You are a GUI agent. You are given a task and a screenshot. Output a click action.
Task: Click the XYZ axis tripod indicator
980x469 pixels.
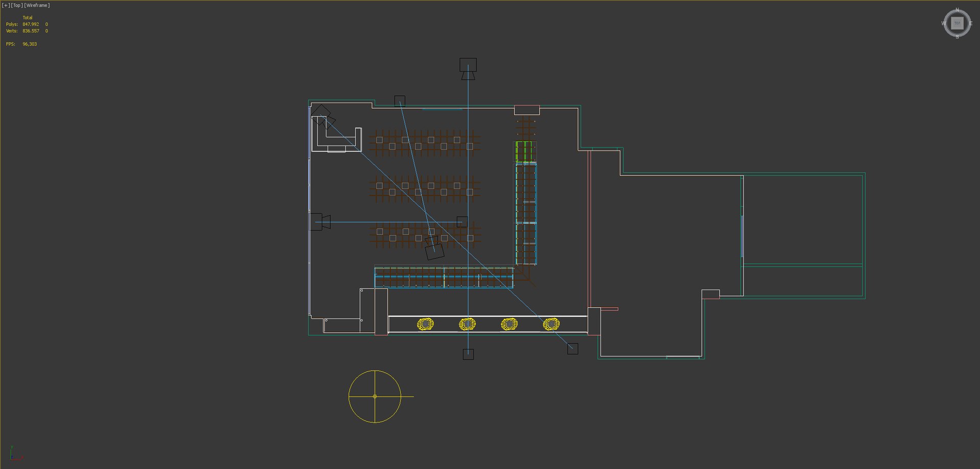click(x=15, y=454)
